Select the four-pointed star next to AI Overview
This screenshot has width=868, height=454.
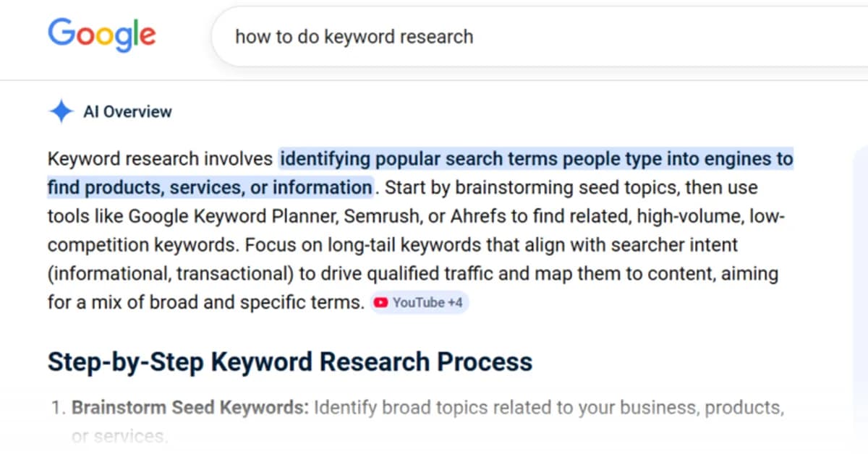61,111
